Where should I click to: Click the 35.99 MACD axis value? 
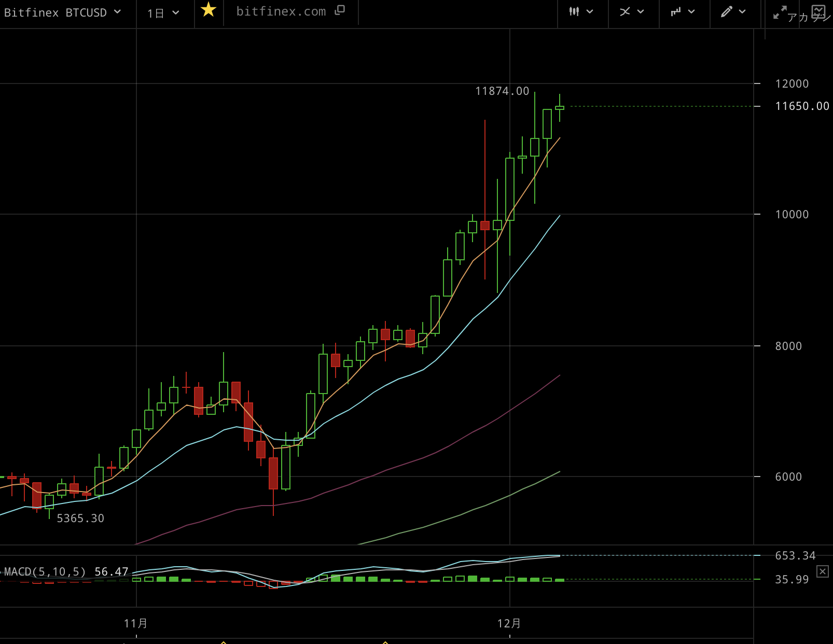(x=792, y=580)
